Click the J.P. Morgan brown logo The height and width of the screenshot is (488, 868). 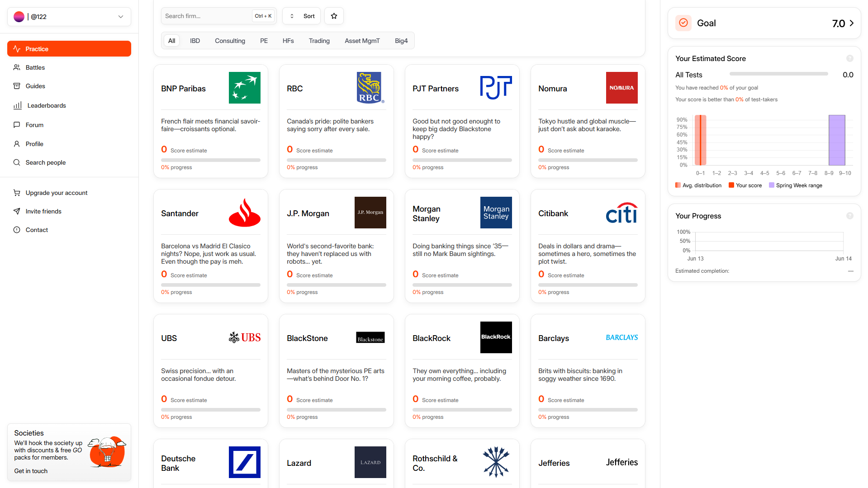tap(370, 213)
